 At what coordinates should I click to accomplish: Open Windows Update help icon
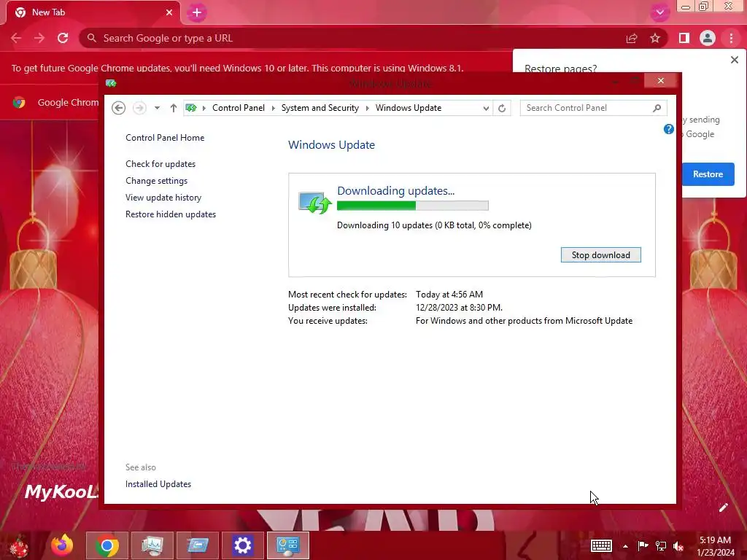point(668,129)
